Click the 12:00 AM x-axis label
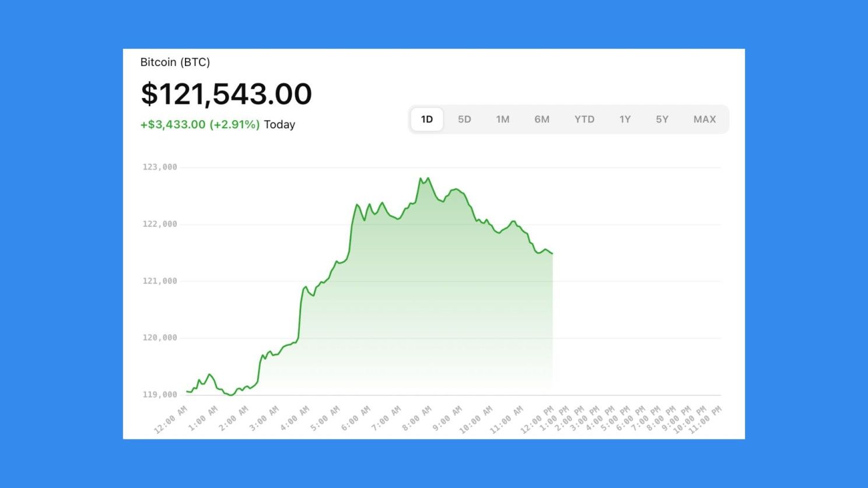This screenshot has height=488, width=868. pos(170,420)
